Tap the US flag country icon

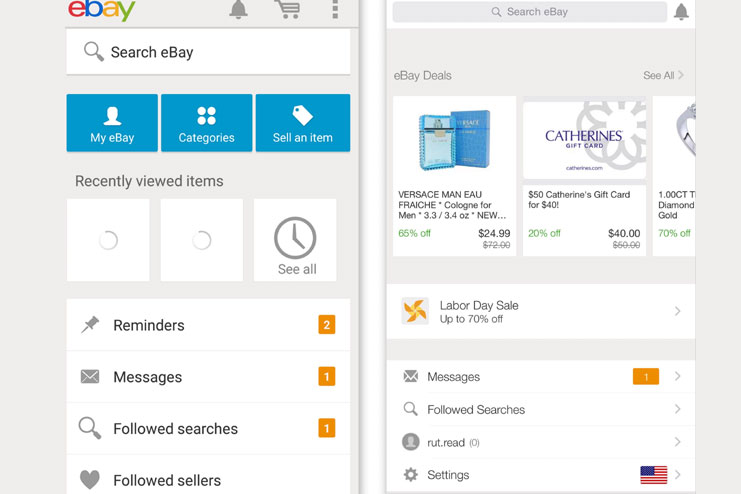tap(654, 475)
